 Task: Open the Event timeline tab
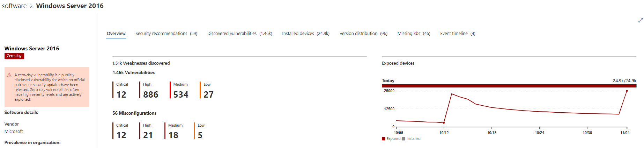[x=457, y=34]
